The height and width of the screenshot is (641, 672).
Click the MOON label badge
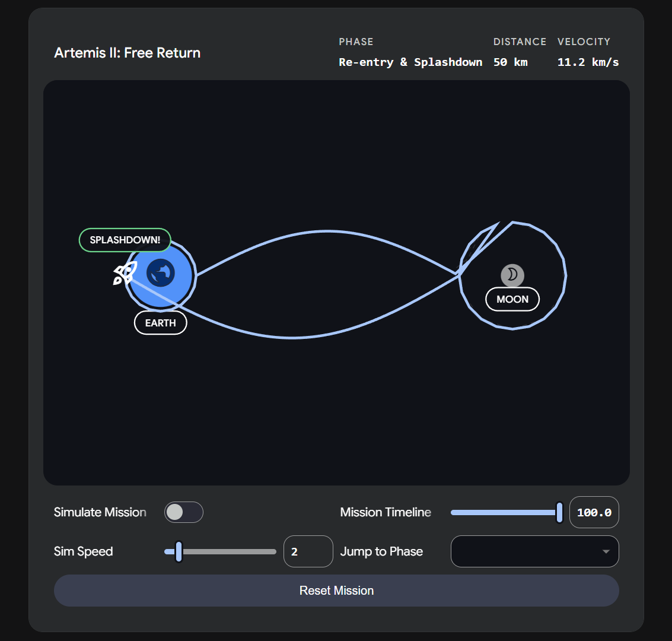512,299
